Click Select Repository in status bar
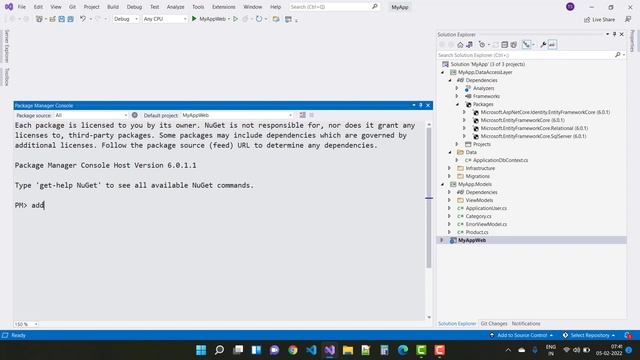 pyautogui.click(x=589, y=336)
